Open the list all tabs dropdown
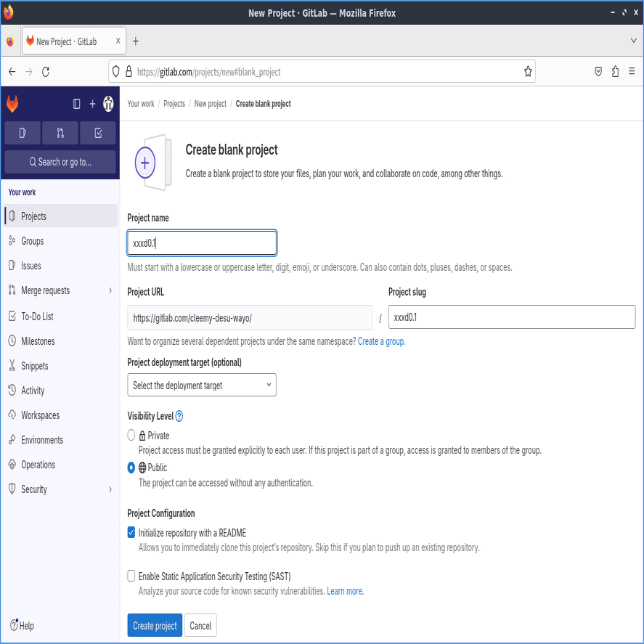This screenshot has width=644, height=644. (633, 41)
